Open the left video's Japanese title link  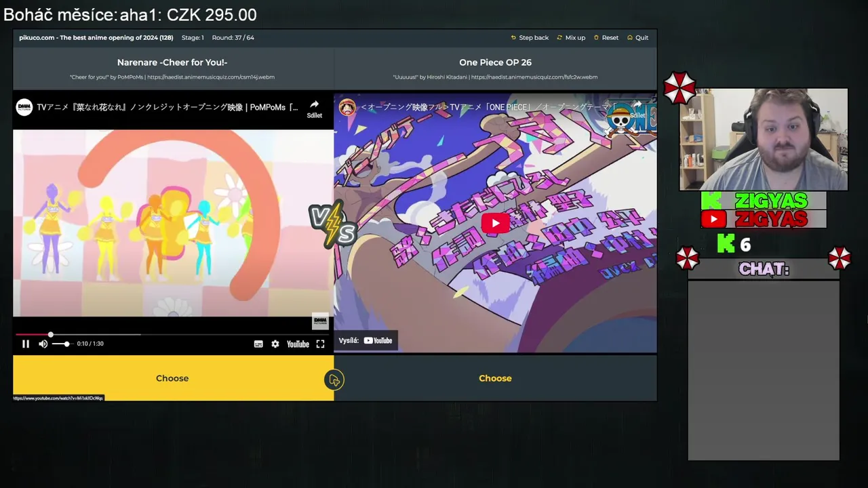point(167,107)
